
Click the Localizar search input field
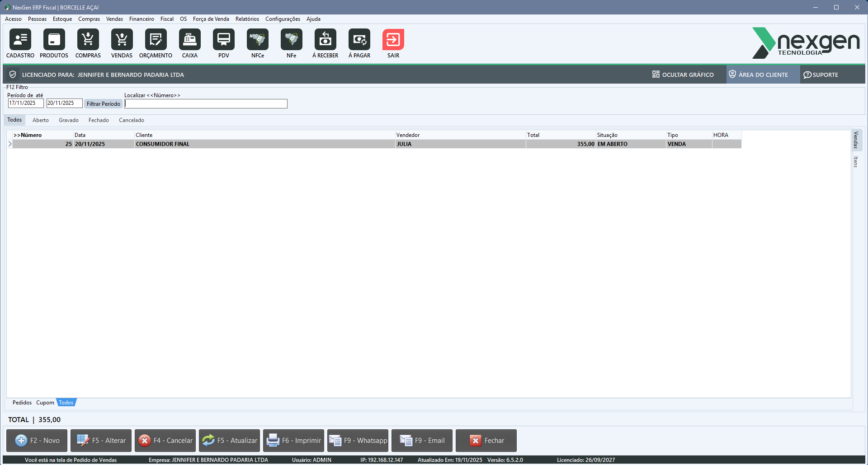point(206,104)
